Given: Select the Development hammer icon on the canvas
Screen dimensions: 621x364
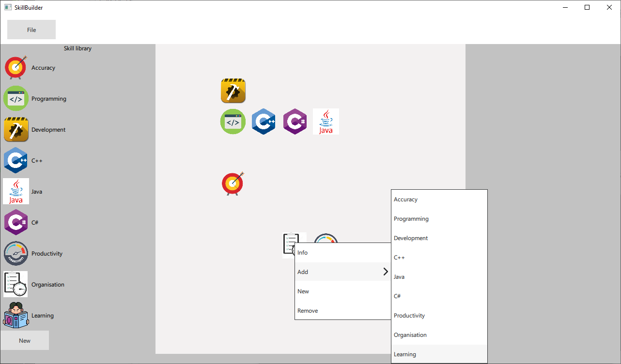Looking at the screenshot, I should click(233, 91).
